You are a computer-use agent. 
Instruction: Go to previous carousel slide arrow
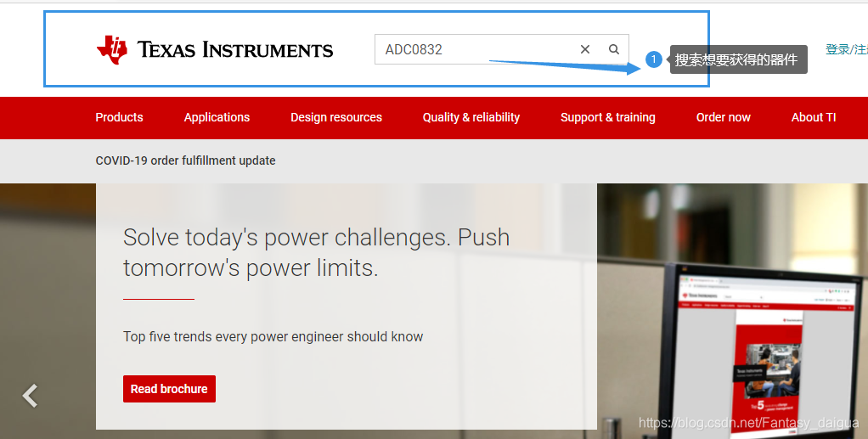click(30, 396)
